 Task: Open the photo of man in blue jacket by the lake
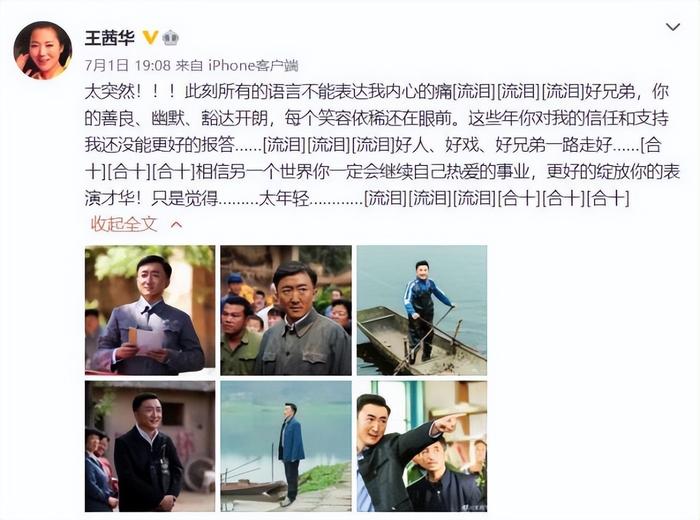tap(286, 446)
